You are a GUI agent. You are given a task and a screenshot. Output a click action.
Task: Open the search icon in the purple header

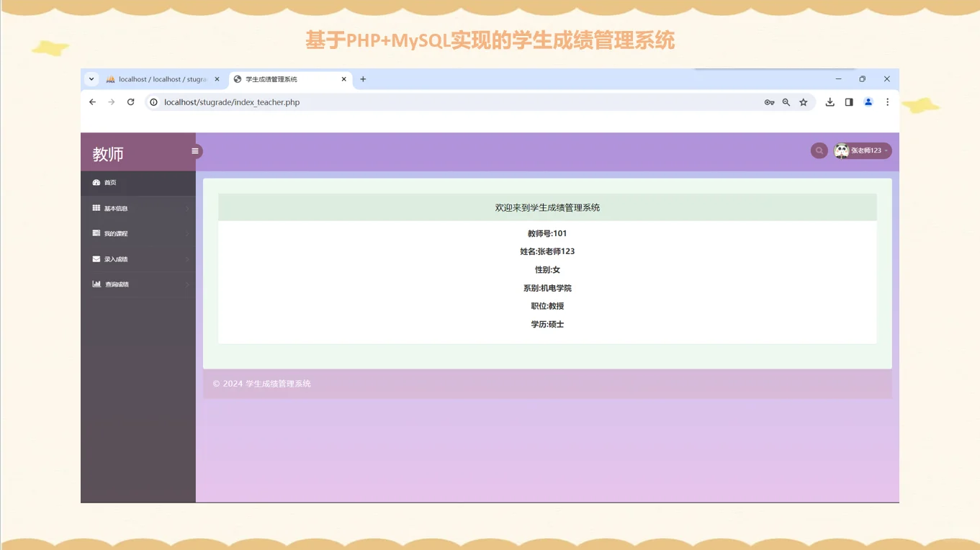click(819, 150)
